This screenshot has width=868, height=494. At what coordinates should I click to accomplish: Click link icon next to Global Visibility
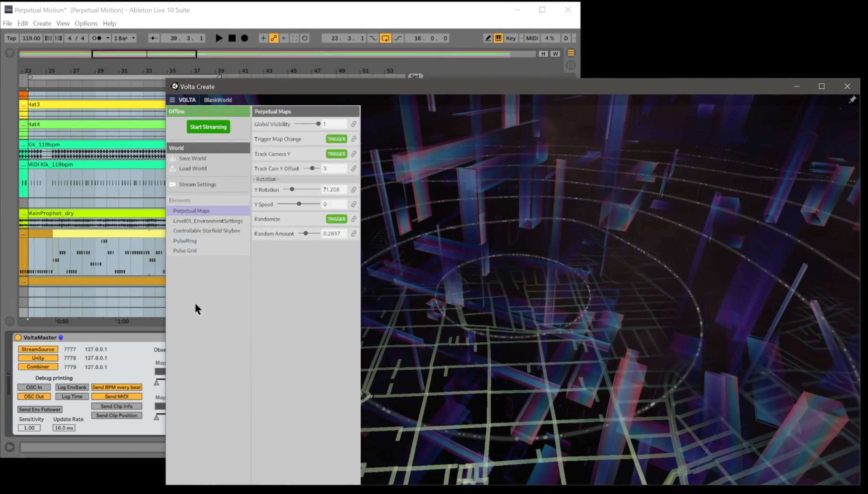pyautogui.click(x=353, y=124)
